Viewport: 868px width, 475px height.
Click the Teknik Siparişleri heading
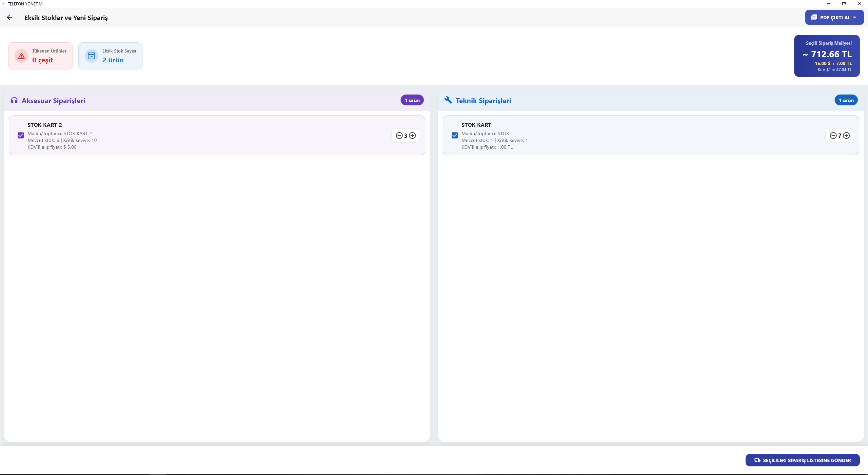(x=483, y=101)
